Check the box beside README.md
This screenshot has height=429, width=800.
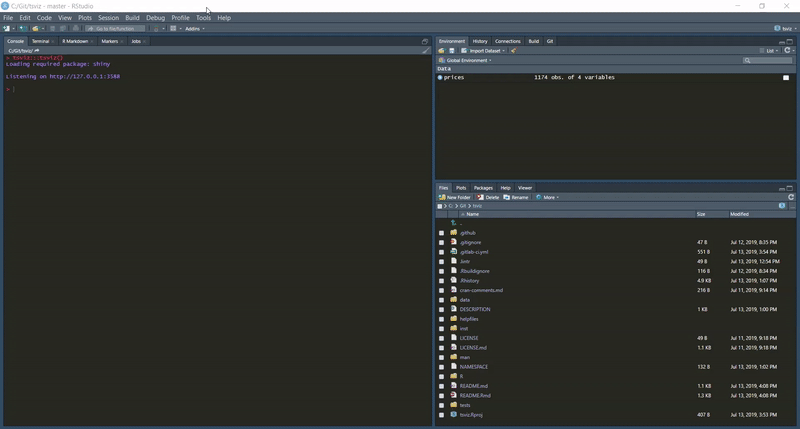441,386
